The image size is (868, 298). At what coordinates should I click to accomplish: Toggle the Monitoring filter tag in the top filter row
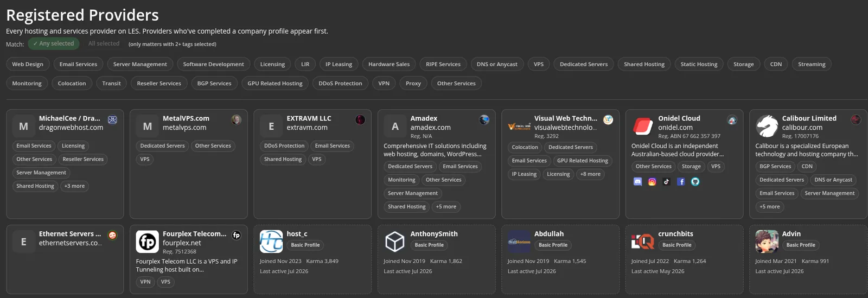point(27,84)
